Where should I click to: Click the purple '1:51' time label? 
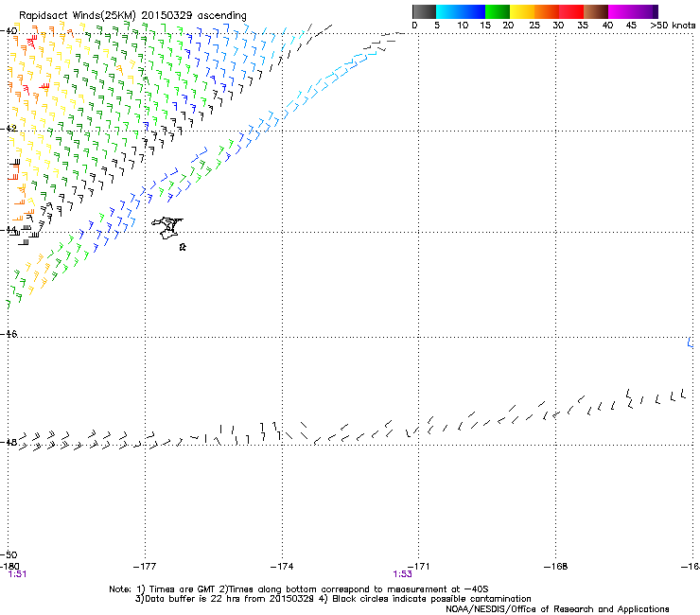pos(17,574)
